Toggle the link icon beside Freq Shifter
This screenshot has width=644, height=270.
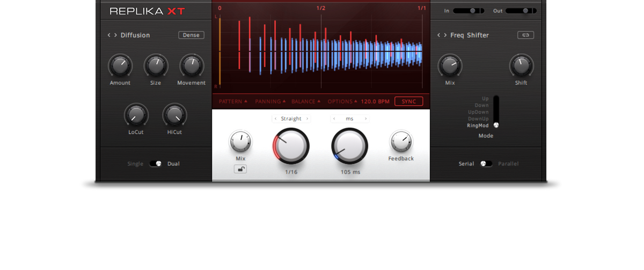pyautogui.click(x=525, y=35)
